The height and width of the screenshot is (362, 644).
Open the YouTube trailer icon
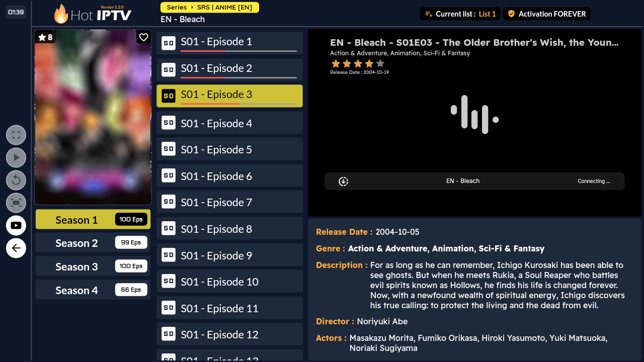(16, 225)
